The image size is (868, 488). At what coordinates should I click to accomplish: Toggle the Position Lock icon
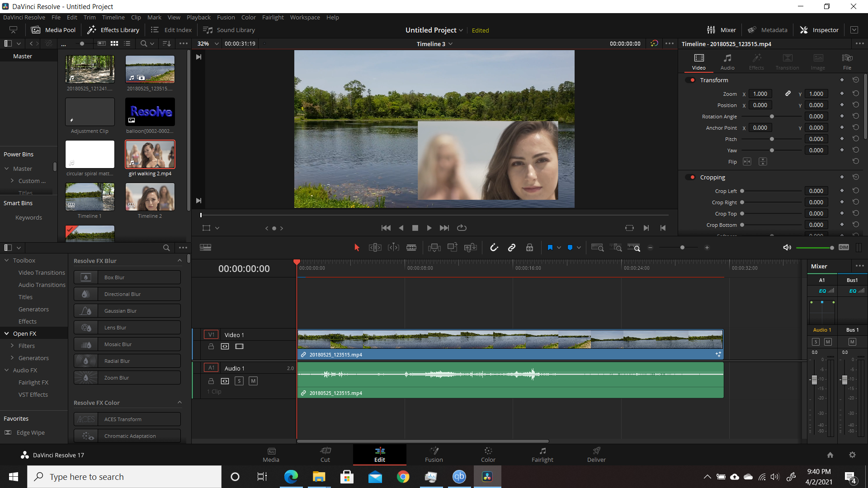click(x=529, y=248)
